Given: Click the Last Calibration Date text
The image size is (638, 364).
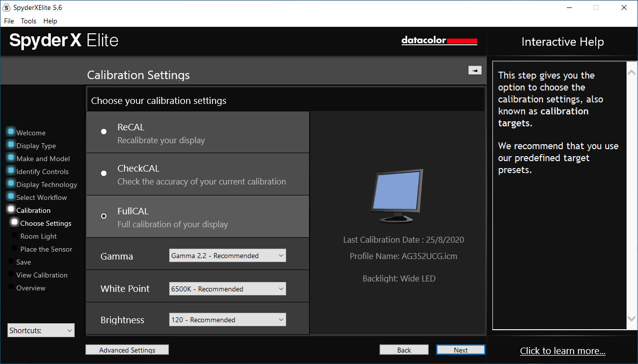Looking at the screenshot, I should point(404,240).
